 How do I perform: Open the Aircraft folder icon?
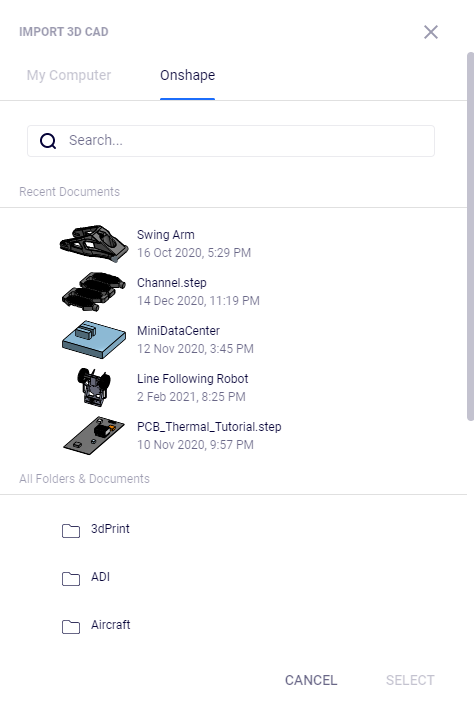tap(71, 627)
